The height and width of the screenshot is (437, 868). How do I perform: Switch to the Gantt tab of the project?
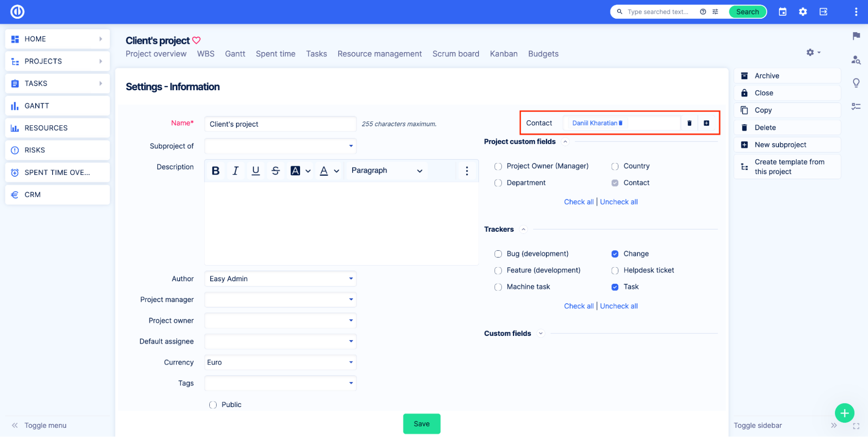coord(235,53)
